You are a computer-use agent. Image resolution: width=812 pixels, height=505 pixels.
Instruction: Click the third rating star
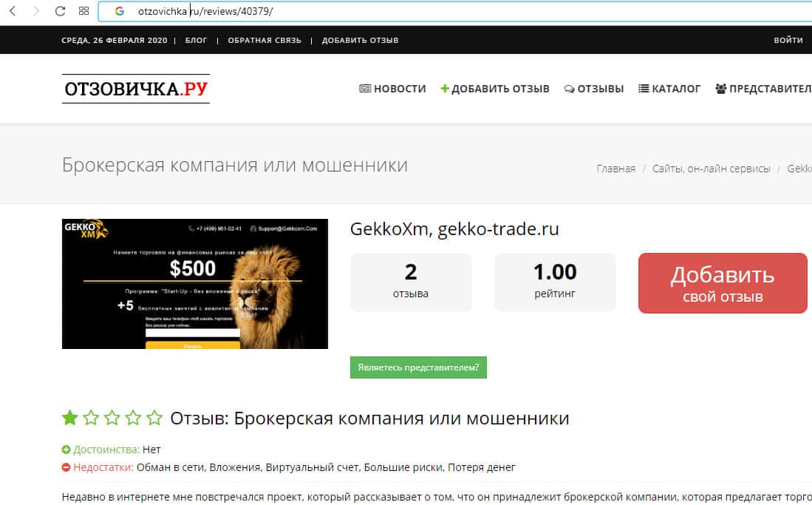coord(112,417)
